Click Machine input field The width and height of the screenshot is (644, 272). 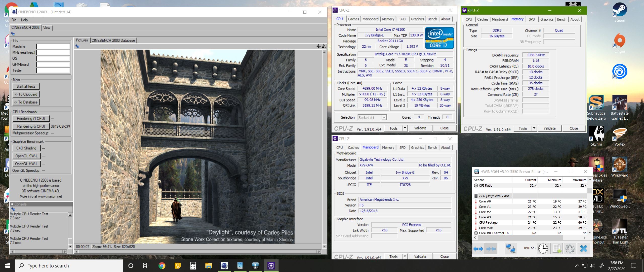click(53, 46)
